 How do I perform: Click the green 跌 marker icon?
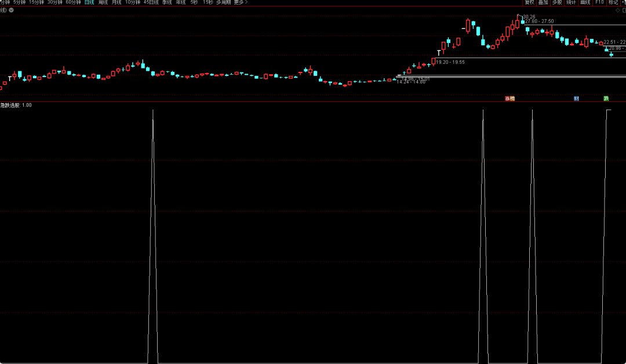[x=606, y=99]
